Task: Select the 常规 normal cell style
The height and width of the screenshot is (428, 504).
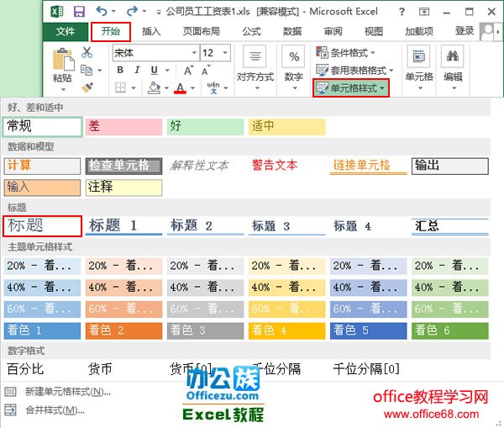Action: click(x=42, y=126)
